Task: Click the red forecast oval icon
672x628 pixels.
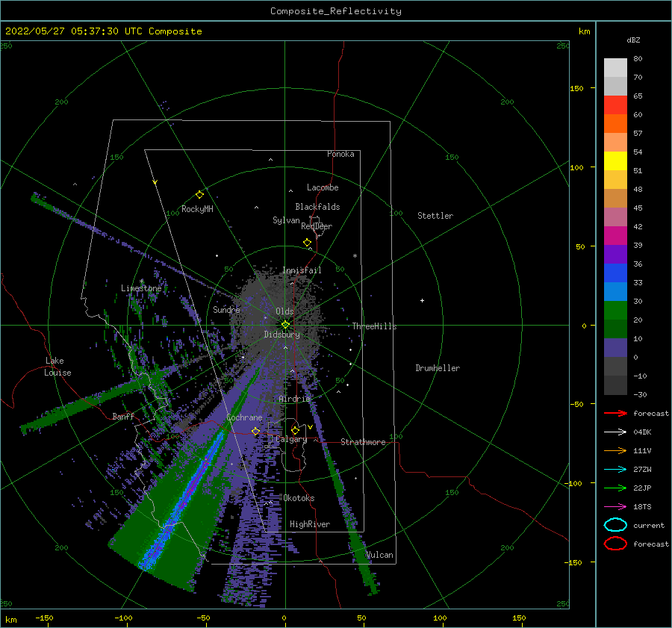Action: tap(615, 544)
